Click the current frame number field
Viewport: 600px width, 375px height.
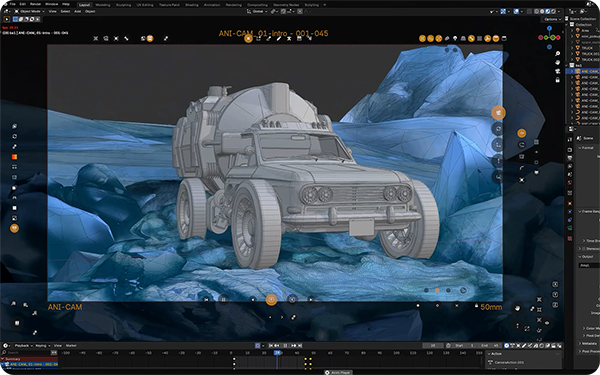coord(433,346)
